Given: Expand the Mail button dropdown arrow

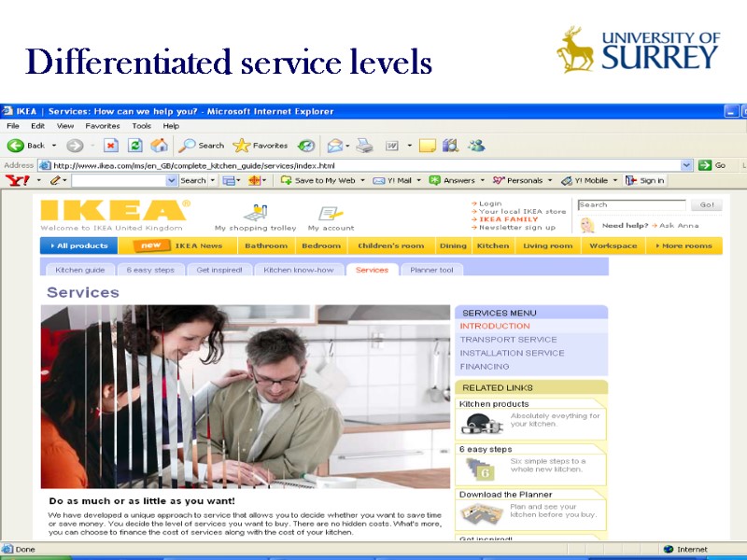Looking at the screenshot, I should point(347,146).
